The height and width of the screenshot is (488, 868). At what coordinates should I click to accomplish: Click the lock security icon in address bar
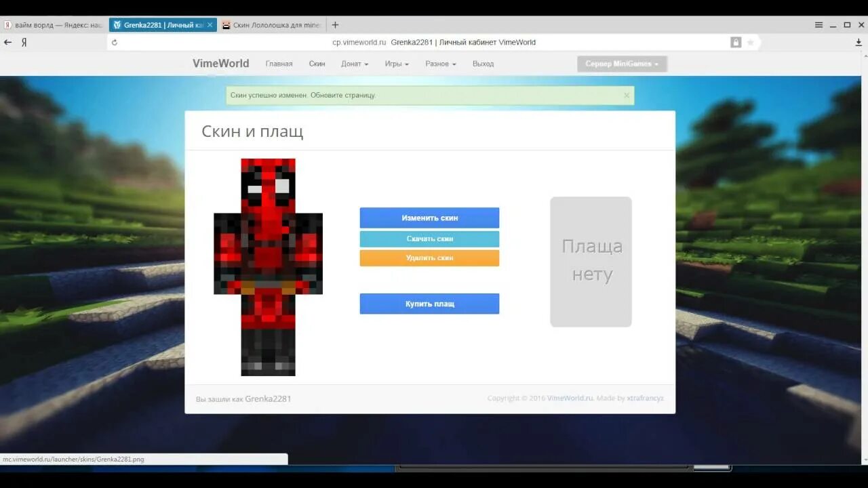coord(736,42)
